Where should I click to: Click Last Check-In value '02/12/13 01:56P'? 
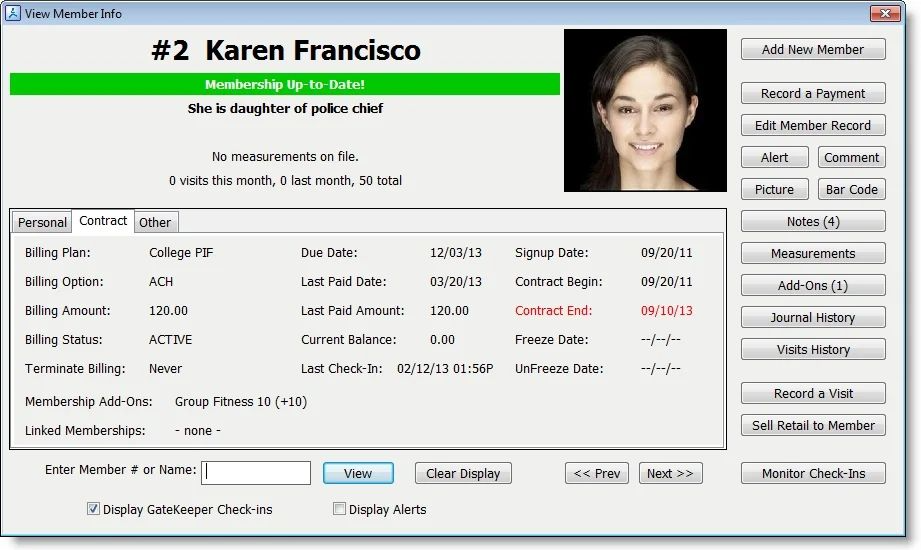pos(445,368)
